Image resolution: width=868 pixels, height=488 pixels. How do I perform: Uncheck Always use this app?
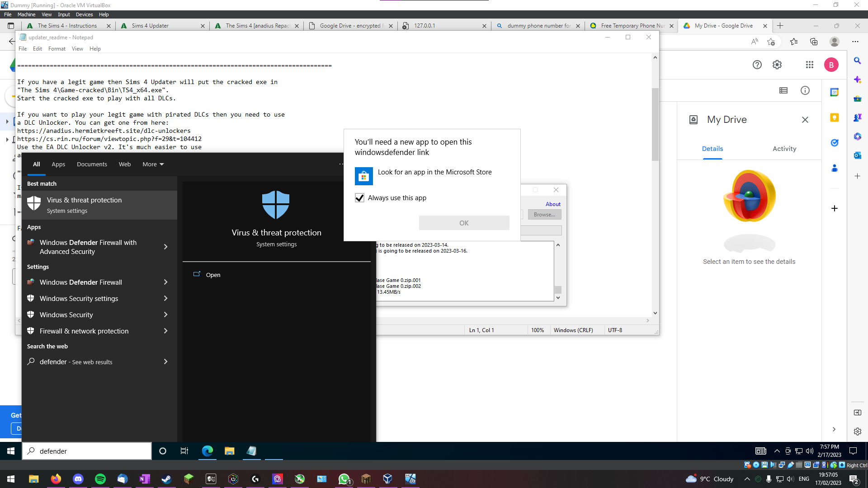point(360,198)
